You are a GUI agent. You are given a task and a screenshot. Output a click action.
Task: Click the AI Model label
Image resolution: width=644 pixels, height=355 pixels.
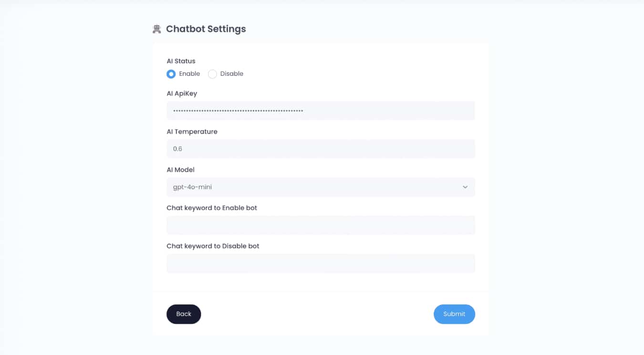pos(180,170)
